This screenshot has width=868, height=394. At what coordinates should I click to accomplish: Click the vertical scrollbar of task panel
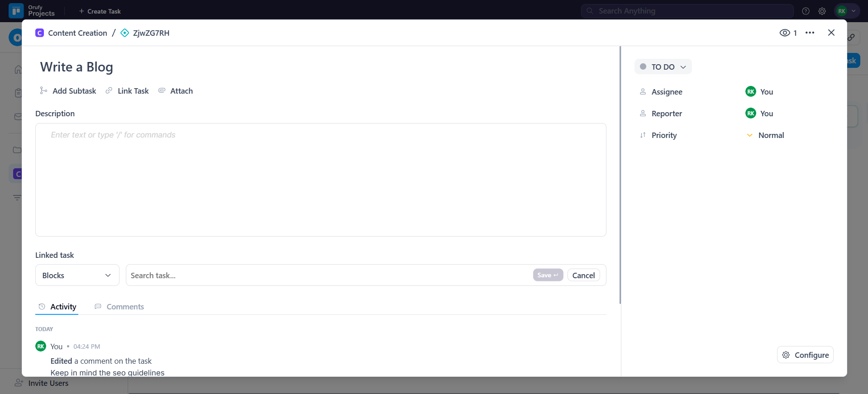click(x=620, y=176)
